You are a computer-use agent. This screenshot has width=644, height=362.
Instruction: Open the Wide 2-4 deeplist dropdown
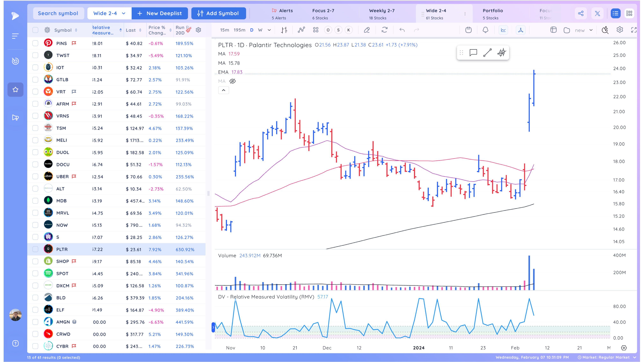pos(109,13)
